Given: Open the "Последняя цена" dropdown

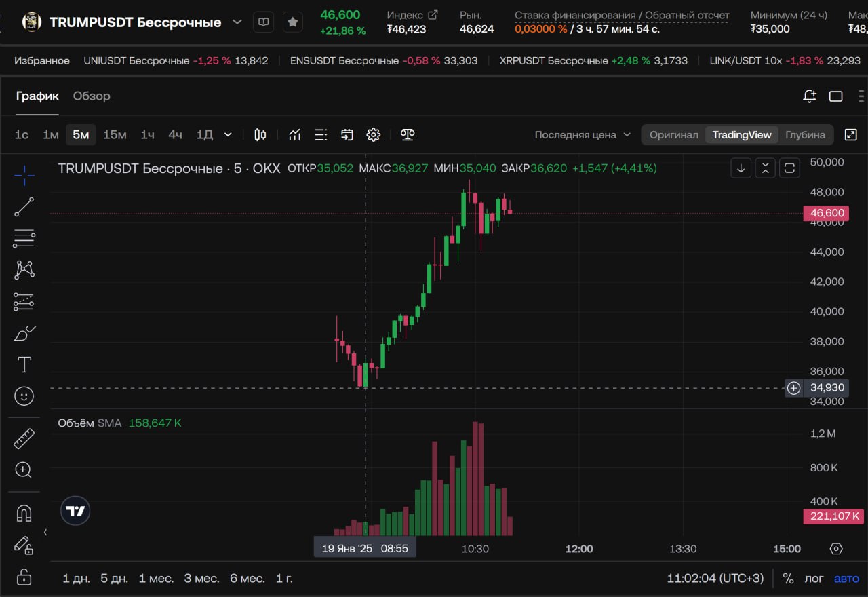Looking at the screenshot, I should pos(583,135).
